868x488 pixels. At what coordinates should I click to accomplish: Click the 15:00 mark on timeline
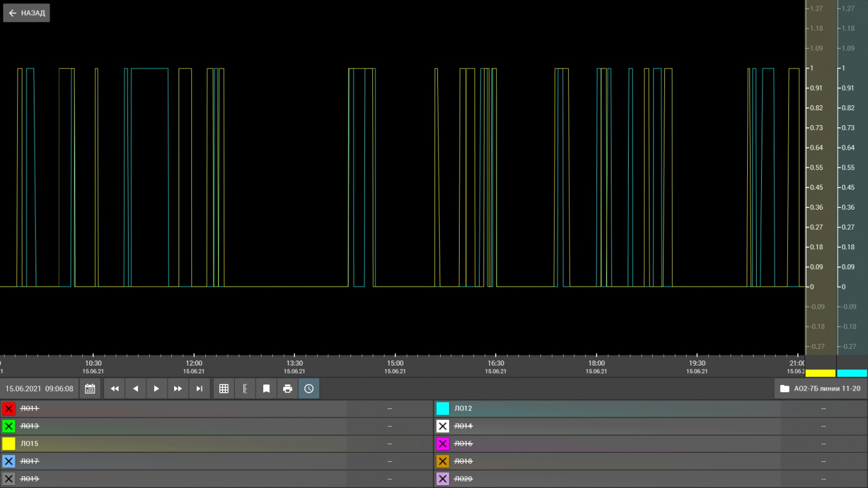point(395,363)
